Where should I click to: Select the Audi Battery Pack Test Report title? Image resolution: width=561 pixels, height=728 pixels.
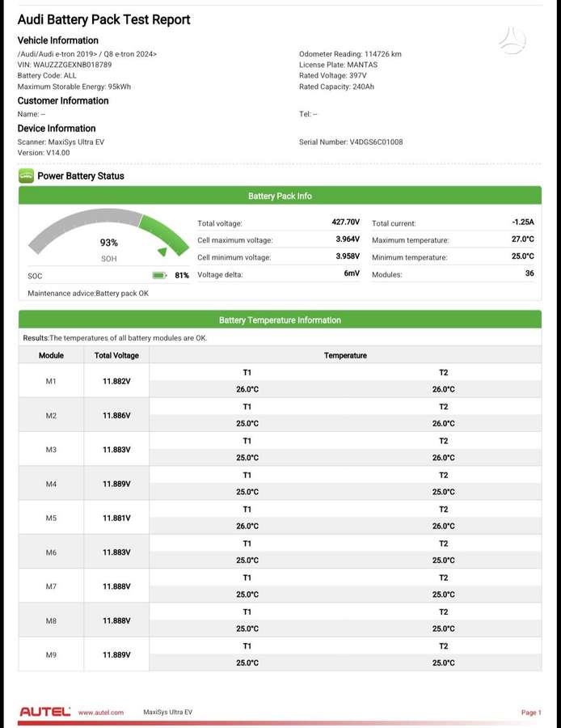tap(104, 19)
